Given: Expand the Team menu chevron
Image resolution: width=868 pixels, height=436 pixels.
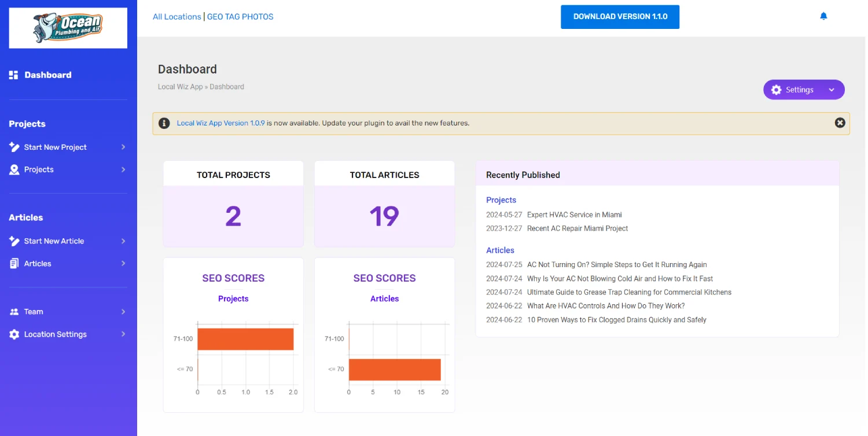Looking at the screenshot, I should click(123, 312).
